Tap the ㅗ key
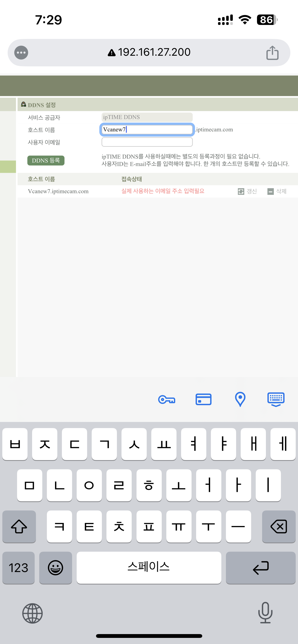The height and width of the screenshot is (644, 298). coord(179,485)
